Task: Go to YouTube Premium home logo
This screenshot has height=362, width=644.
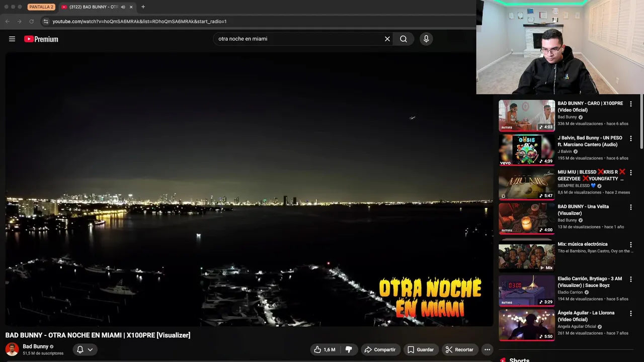Action: click(41, 39)
